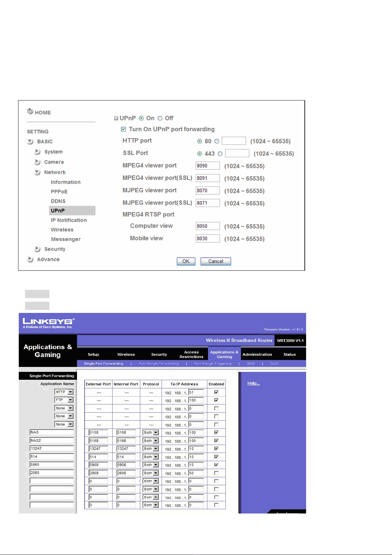Open the Information network page
Screen dimensions: 392x555
(65, 182)
